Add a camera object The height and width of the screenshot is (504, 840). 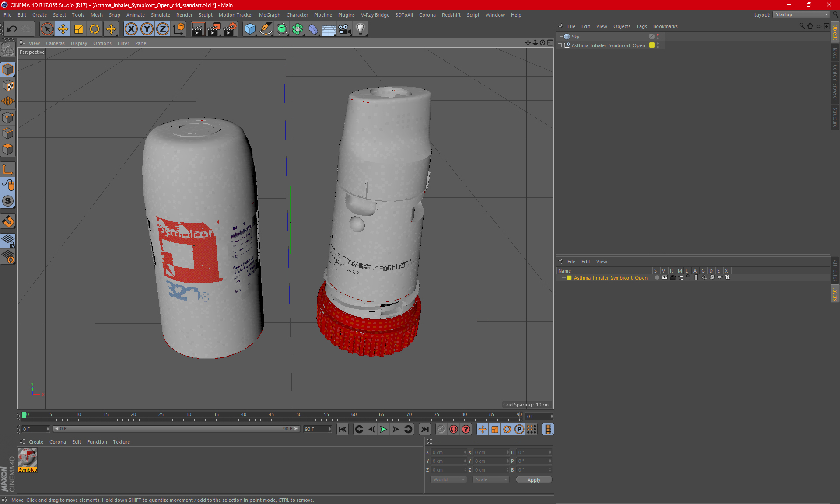(x=344, y=29)
